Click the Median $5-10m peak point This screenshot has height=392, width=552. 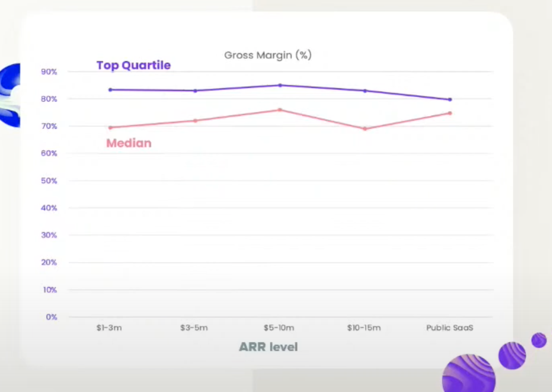(280, 110)
